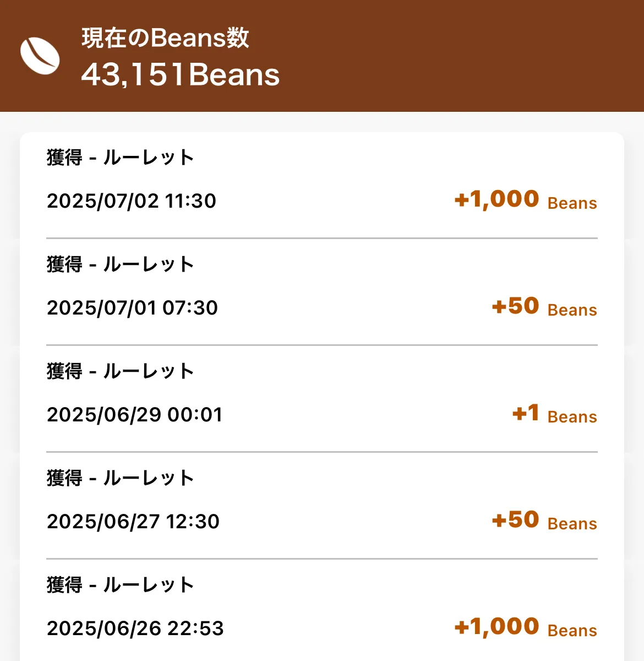Click the Beans unit label beside 2025/07/02 amount
The width and height of the screenshot is (644, 661).
tap(572, 203)
